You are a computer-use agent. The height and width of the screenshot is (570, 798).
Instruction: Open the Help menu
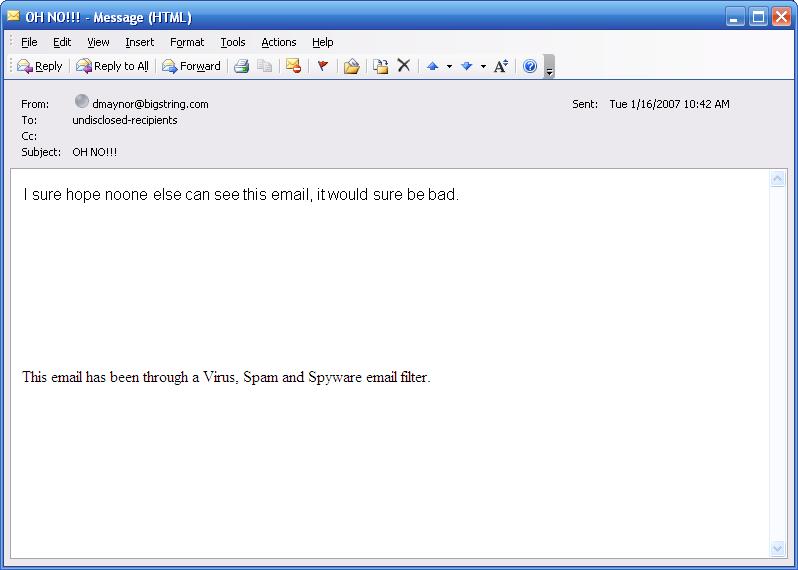coord(323,42)
